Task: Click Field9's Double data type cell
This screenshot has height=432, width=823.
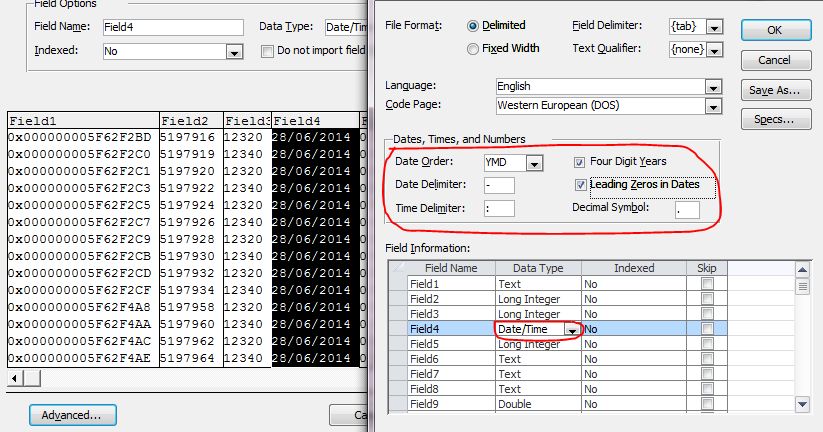Action: click(x=539, y=404)
